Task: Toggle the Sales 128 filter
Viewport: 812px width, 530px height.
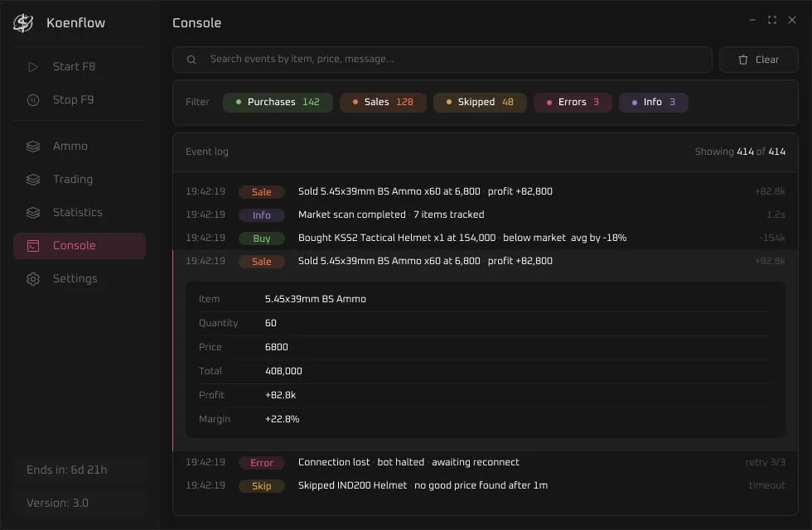Action: (383, 103)
